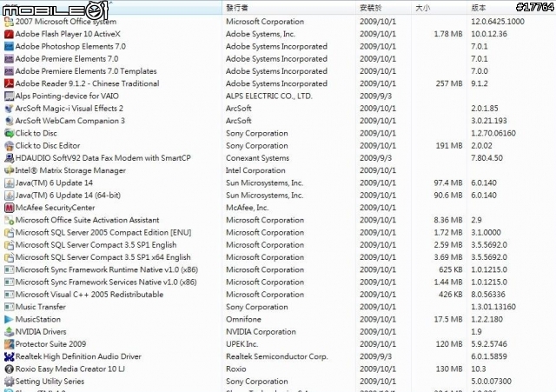Select "Microsoft SQL Server Compact 3.5 SP1 English"
Screen dimensions: 556x392
[x=96, y=245]
